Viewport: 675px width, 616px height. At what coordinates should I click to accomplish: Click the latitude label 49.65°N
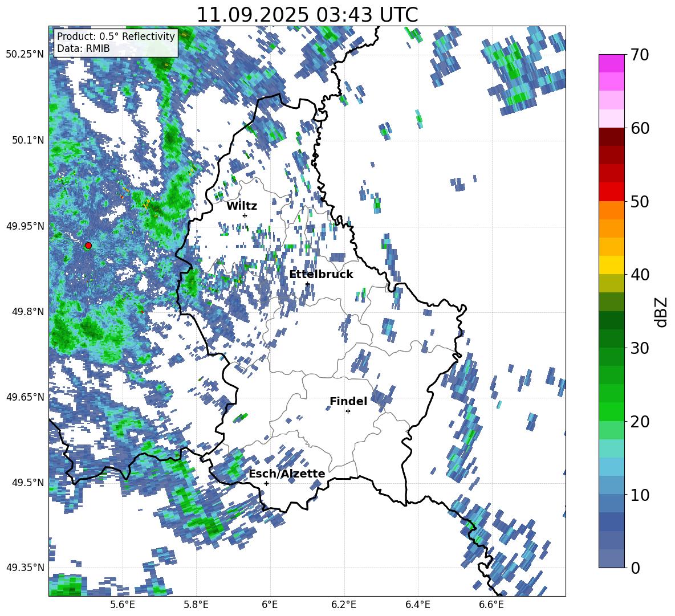[x=25, y=397]
